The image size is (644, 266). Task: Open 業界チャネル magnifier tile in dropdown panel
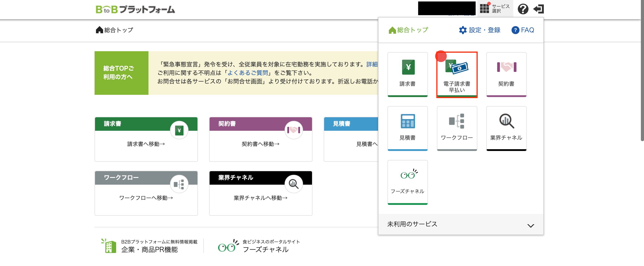506,129
